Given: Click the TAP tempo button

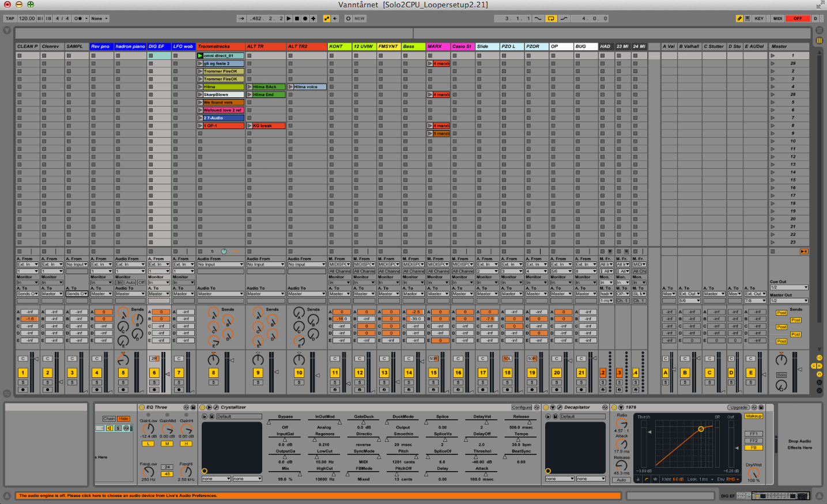Looking at the screenshot, I should pos(10,18).
